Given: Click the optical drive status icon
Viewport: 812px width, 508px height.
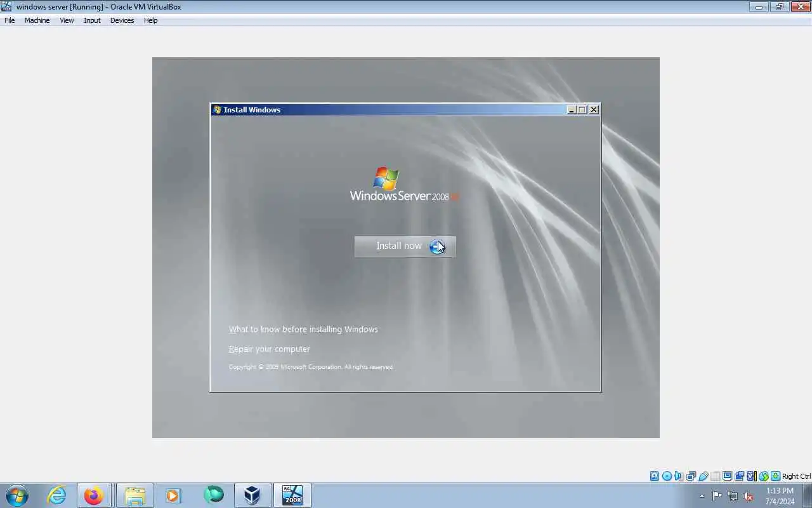Looking at the screenshot, I should pos(667,476).
